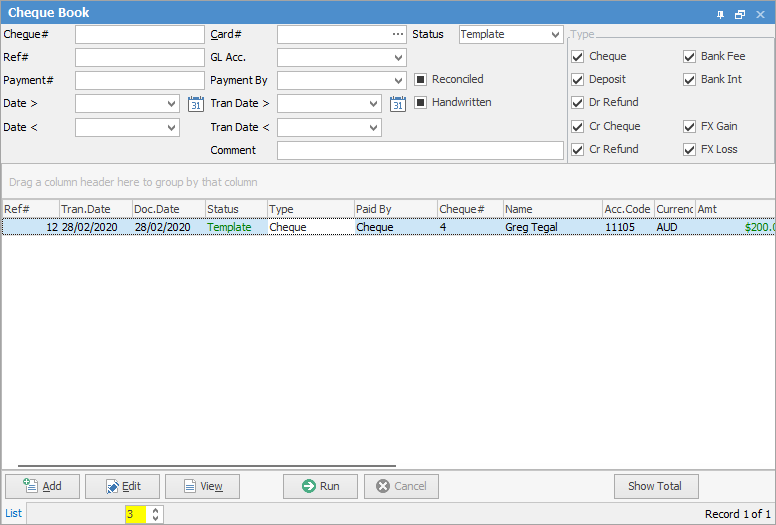Click the highlighted list number field showing 3
Viewport: 776px width, 525px height.
[136, 514]
